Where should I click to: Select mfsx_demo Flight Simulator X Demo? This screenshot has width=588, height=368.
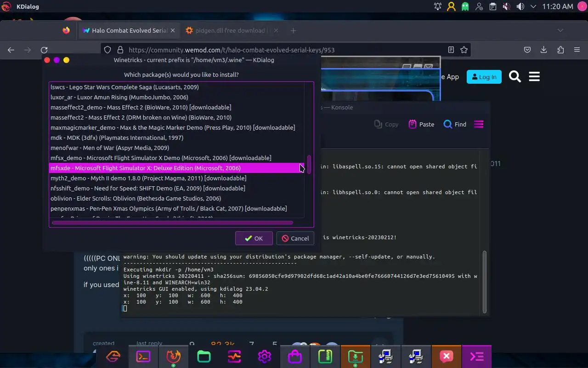pos(176,158)
